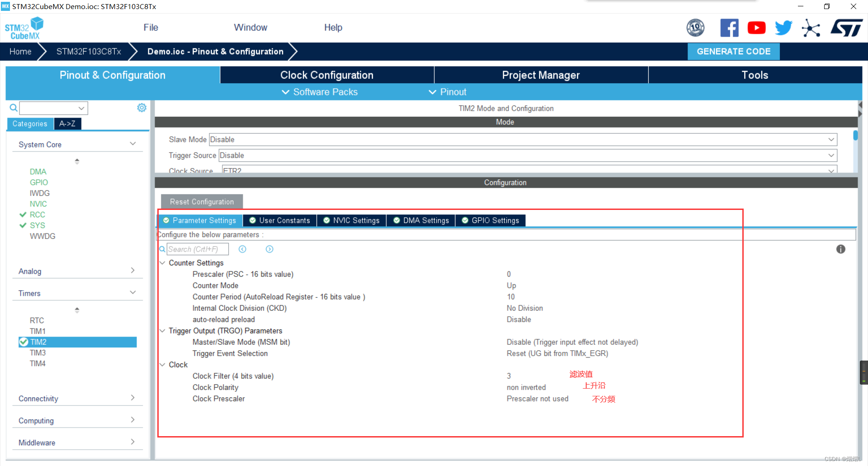Select the Parameter Settings tab

click(x=200, y=220)
